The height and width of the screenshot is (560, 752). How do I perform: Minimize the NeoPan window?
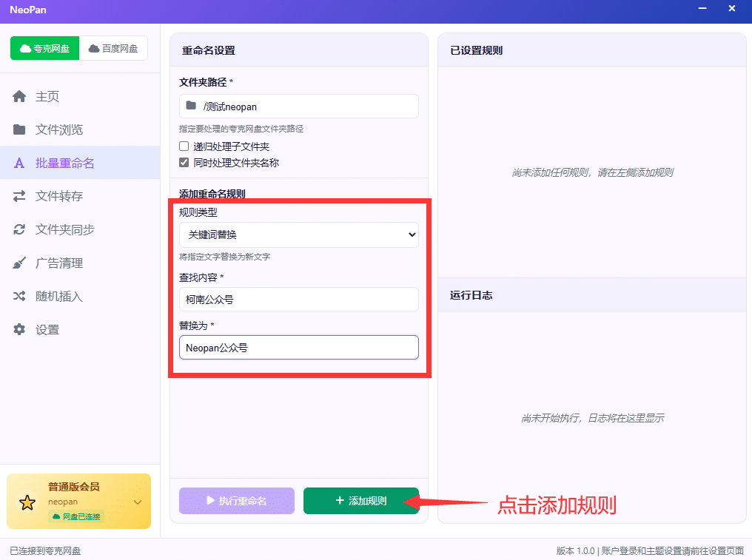[702, 9]
